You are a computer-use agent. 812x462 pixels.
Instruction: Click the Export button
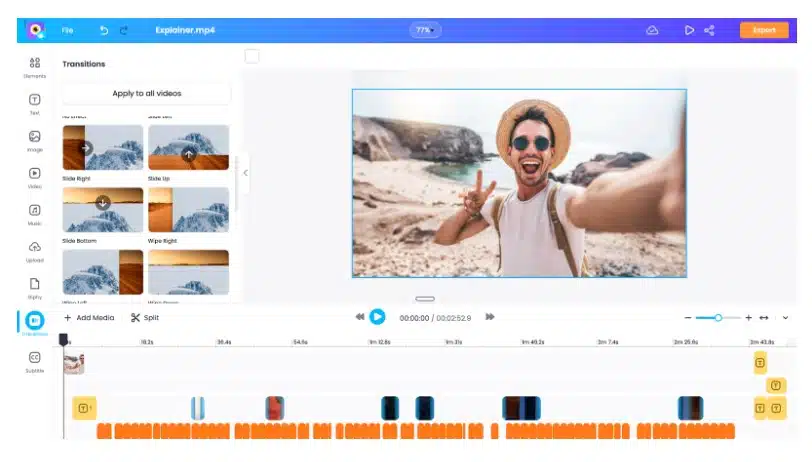click(x=764, y=30)
